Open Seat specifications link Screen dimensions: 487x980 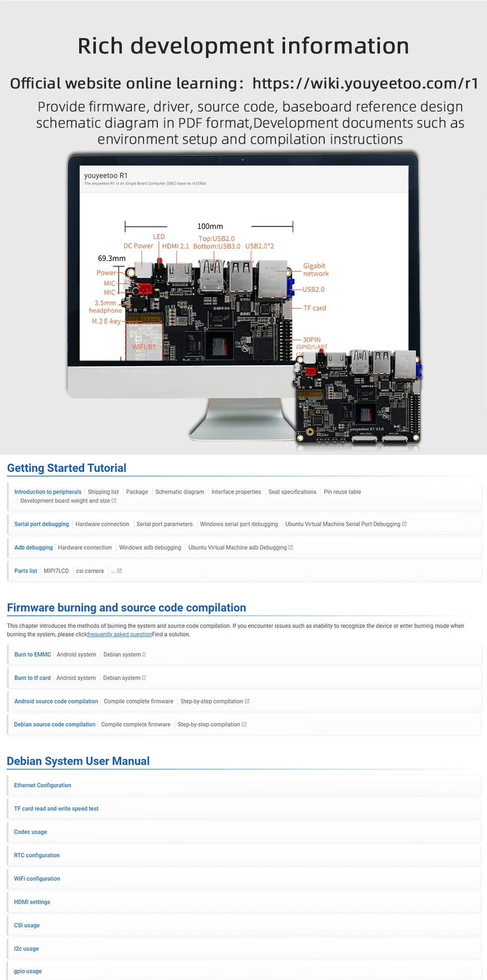click(x=292, y=492)
